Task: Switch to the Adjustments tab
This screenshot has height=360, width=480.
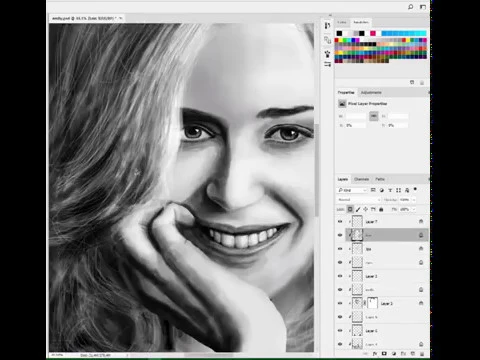Action: (x=371, y=92)
